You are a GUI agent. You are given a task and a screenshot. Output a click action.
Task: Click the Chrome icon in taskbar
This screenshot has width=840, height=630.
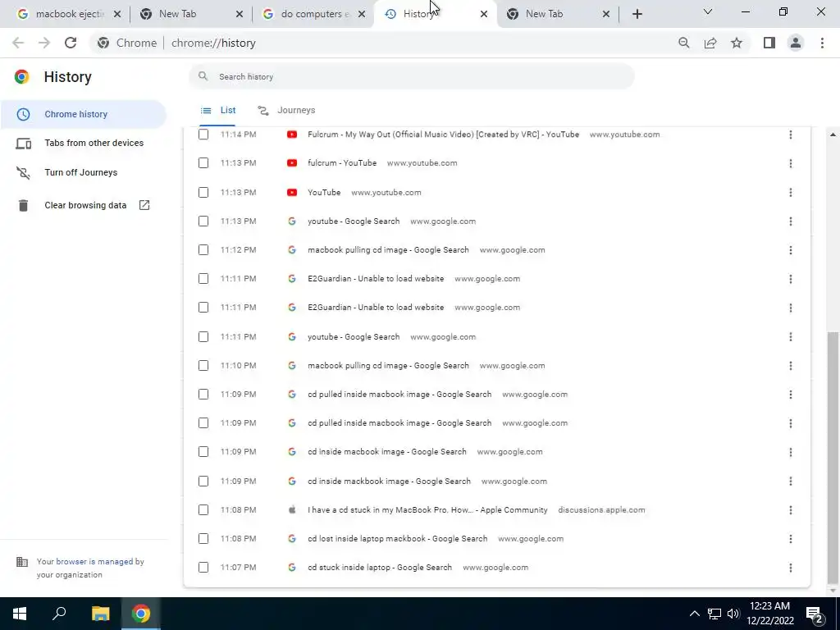[141, 614]
